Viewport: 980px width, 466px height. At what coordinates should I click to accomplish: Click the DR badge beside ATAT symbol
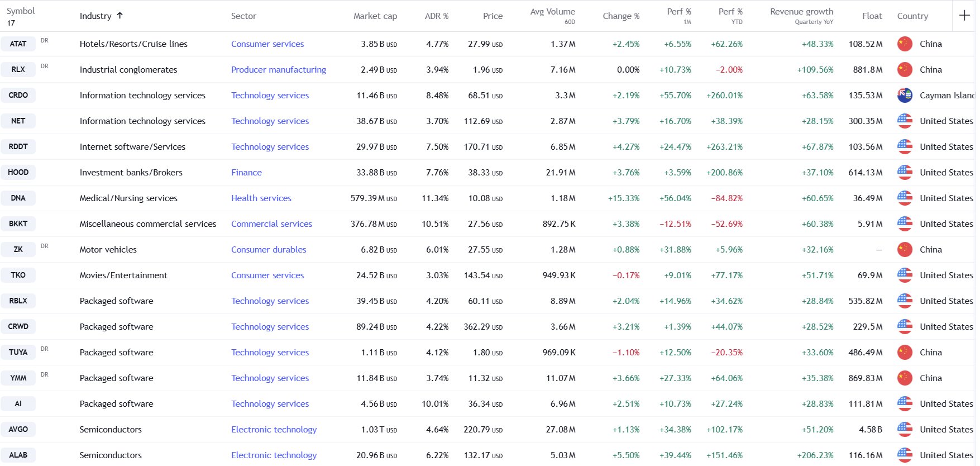45,40
